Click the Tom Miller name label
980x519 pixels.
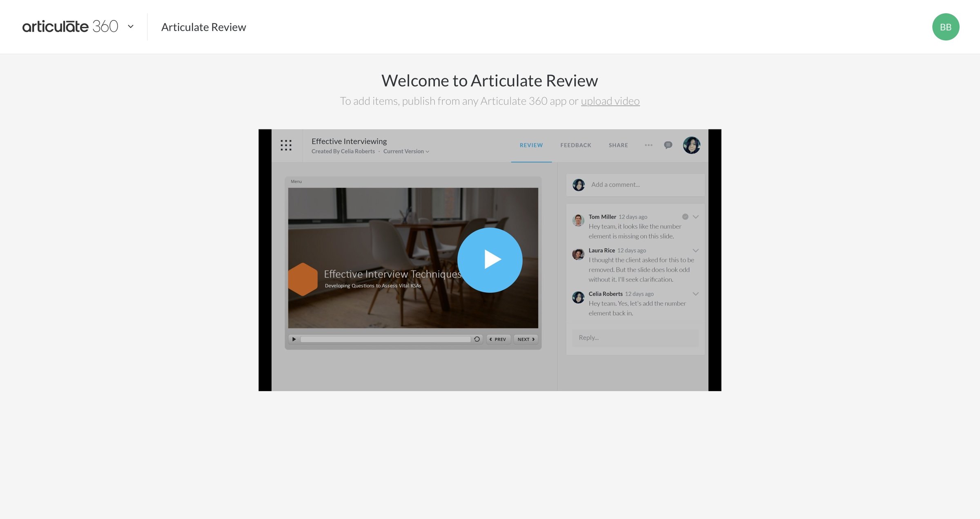602,217
